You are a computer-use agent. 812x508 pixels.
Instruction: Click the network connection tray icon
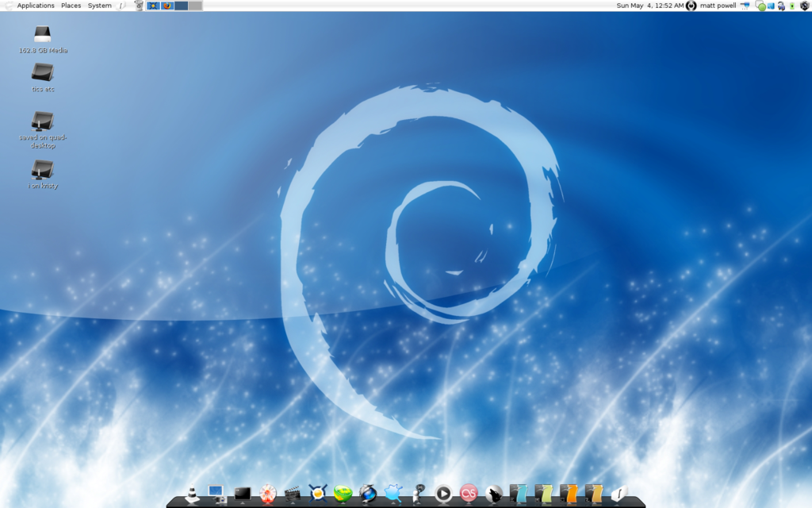coord(745,6)
